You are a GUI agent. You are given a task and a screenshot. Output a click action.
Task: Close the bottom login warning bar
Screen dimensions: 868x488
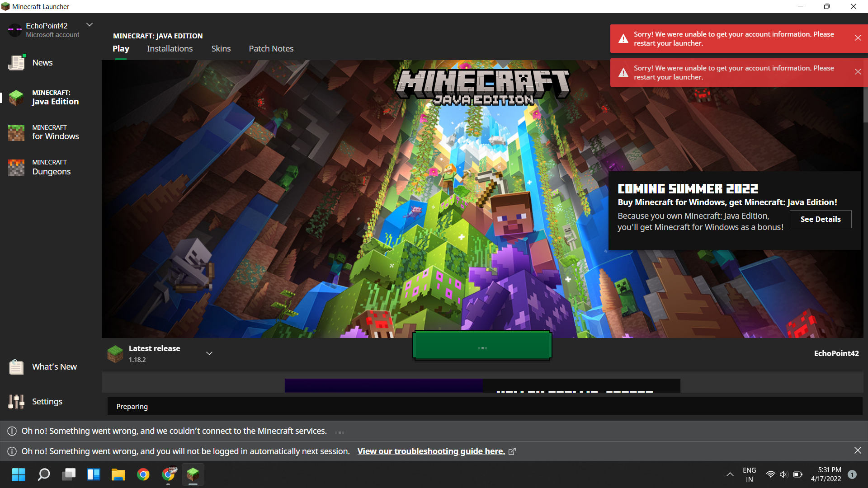858,450
